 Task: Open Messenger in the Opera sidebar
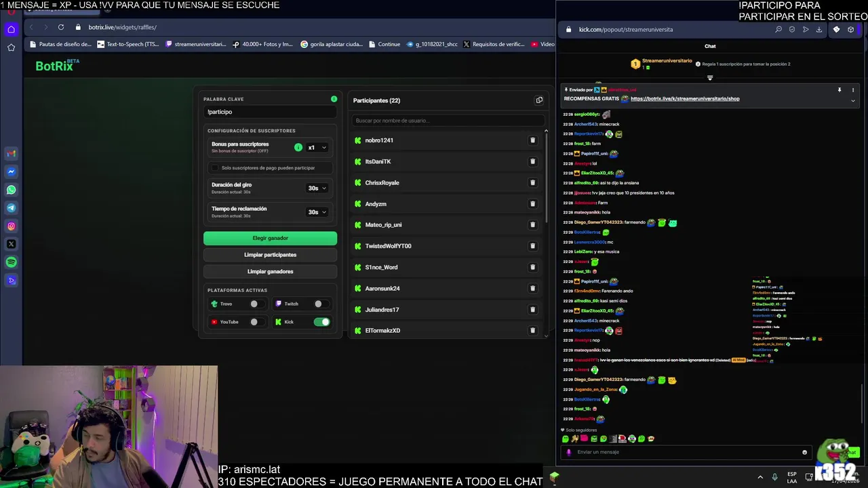coord(11,171)
